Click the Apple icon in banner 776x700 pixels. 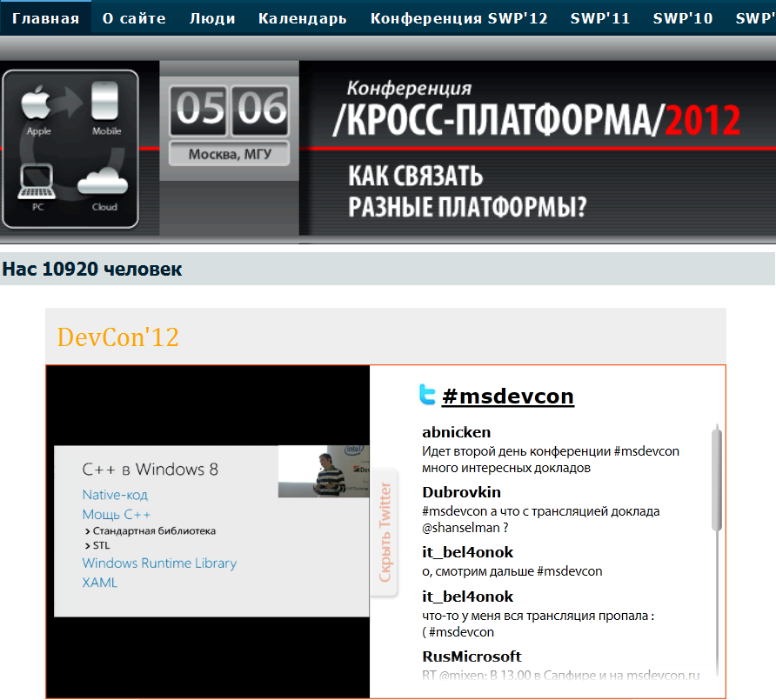(x=37, y=103)
